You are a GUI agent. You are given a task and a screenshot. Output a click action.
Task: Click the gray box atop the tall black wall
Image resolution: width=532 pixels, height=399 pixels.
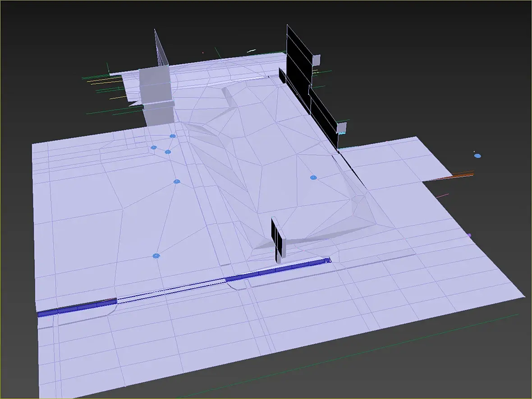click(316, 60)
